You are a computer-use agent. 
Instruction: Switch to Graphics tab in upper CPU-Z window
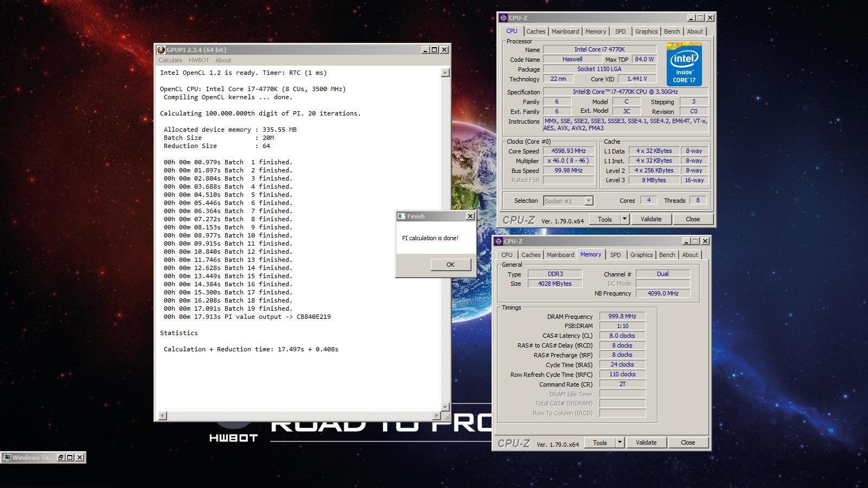[647, 31]
